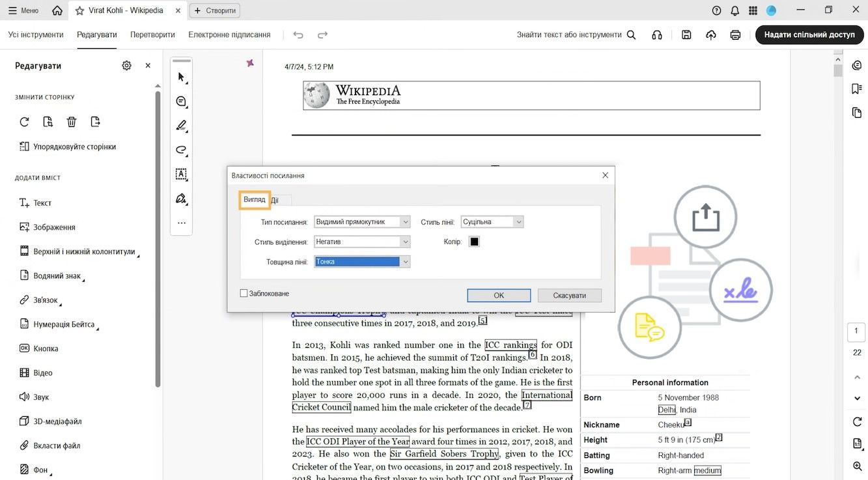The width and height of the screenshot is (868, 480).
Task: Select the Редагувати tab
Action: coord(97,35)
